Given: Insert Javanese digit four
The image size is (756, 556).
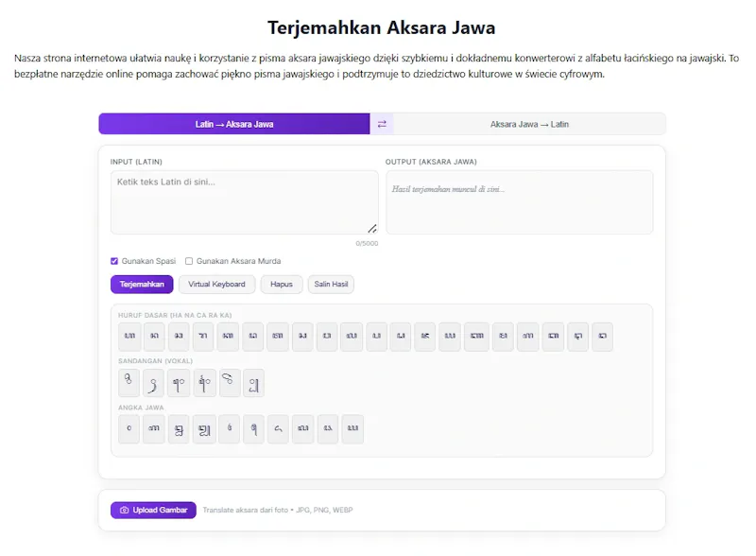Looking at the screenshot, I should [229, 429].
